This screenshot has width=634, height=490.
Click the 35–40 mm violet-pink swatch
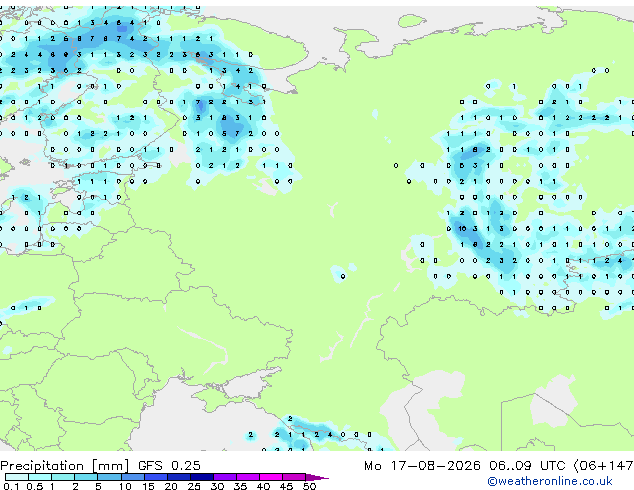click(248, 477)
